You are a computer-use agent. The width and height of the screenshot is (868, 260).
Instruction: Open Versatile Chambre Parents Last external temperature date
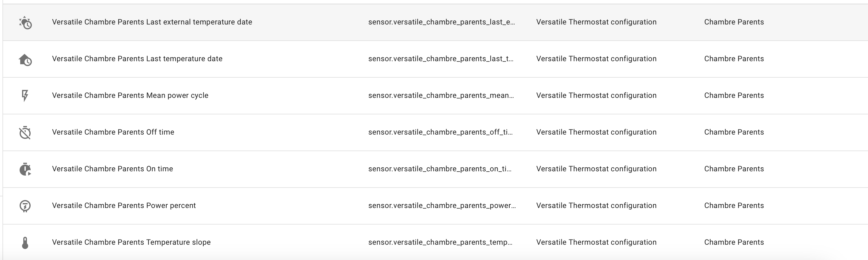pos(152,22)
